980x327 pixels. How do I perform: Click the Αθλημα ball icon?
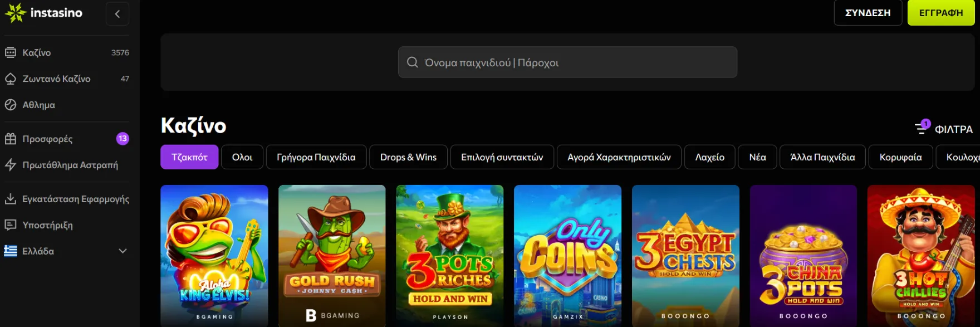[11, 105]
